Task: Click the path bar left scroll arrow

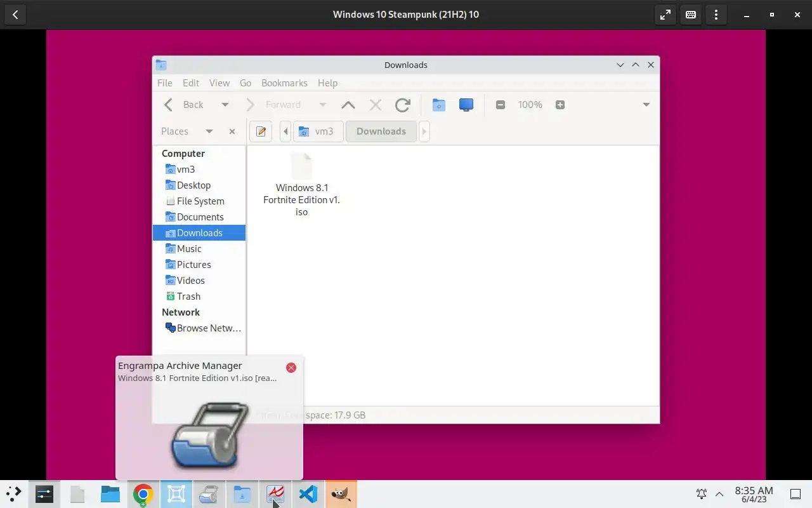Action: (285, 131)
